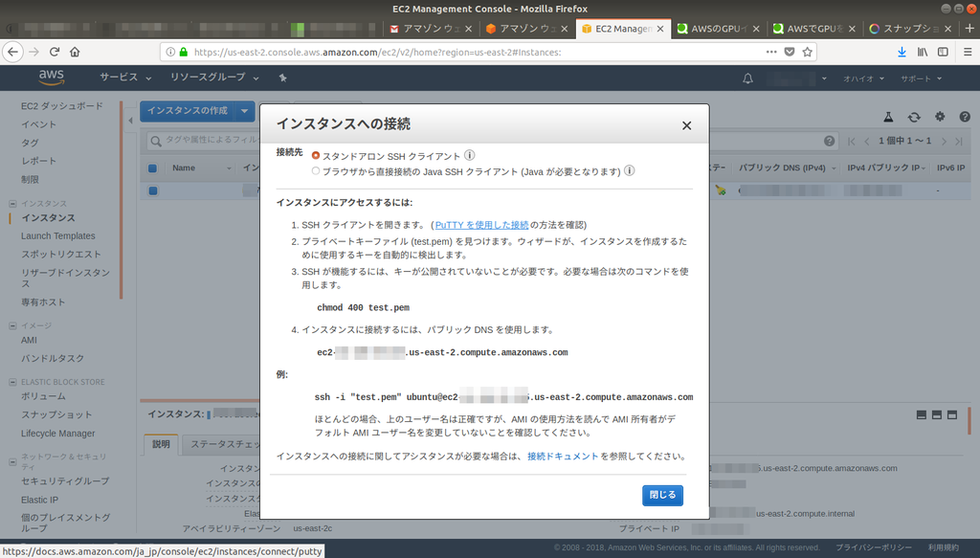The width and height of the screenshot is (980, 558).
Task: Switch to the 説明 details tab
Action: coord(161,444)
